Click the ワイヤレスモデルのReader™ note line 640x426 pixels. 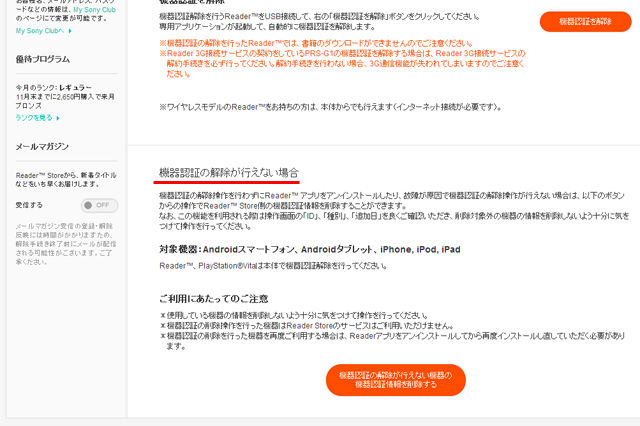[x=330, y=107]
